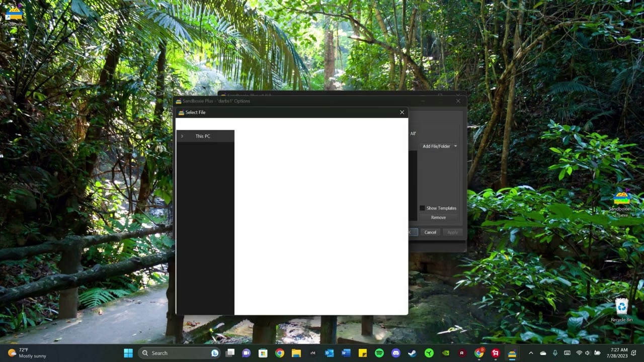
Task: Open the NVIDIA app on the taskbar
Action: point(446,353)
